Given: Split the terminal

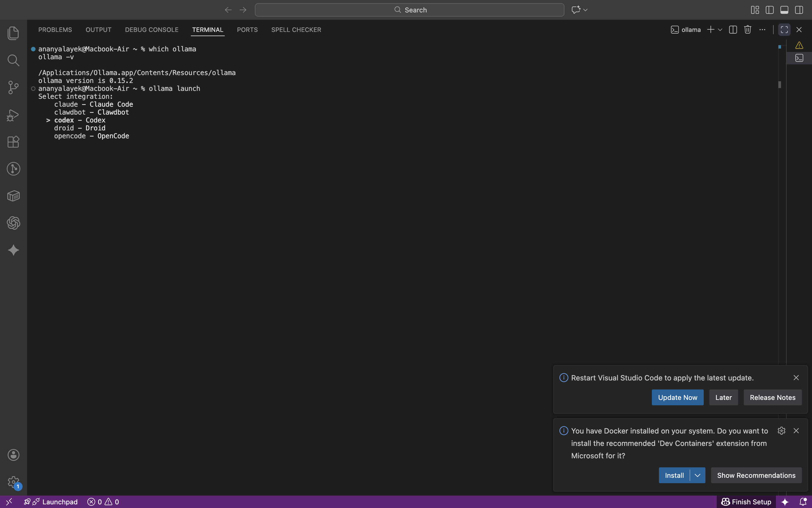Looking at the screenshot, I should point(733,30).
